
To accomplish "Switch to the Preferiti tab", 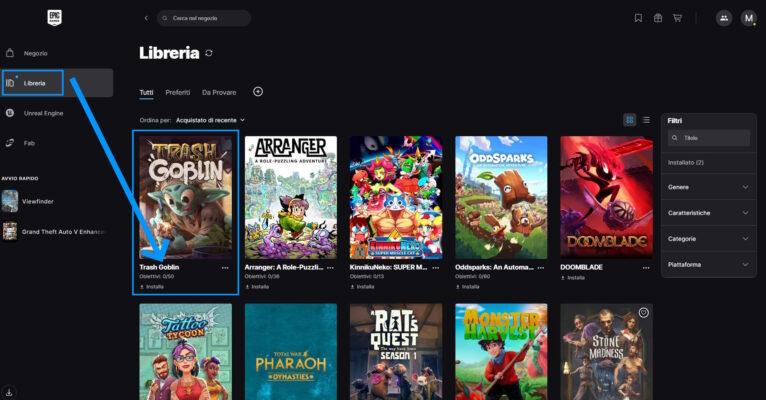I will click(x=178, y=92).
